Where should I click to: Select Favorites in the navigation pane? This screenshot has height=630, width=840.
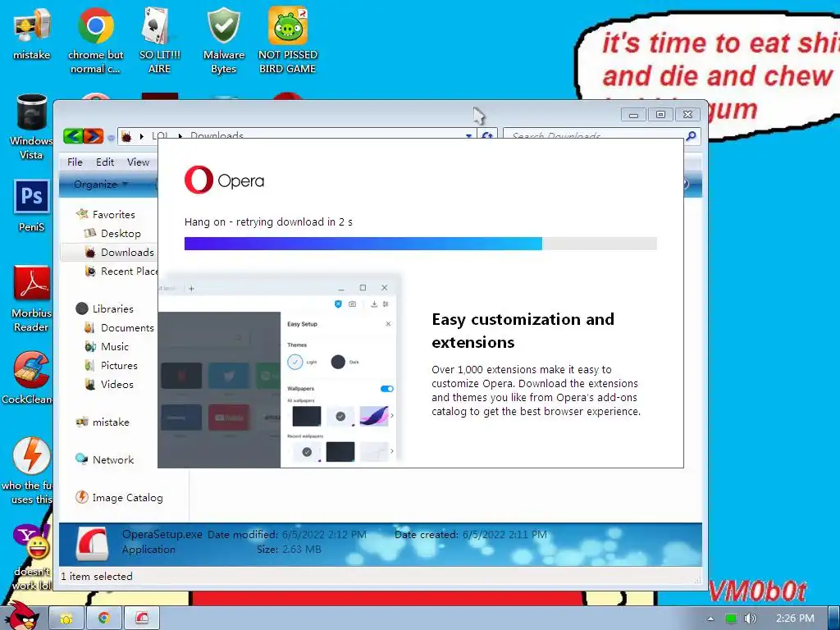(113, 214)
